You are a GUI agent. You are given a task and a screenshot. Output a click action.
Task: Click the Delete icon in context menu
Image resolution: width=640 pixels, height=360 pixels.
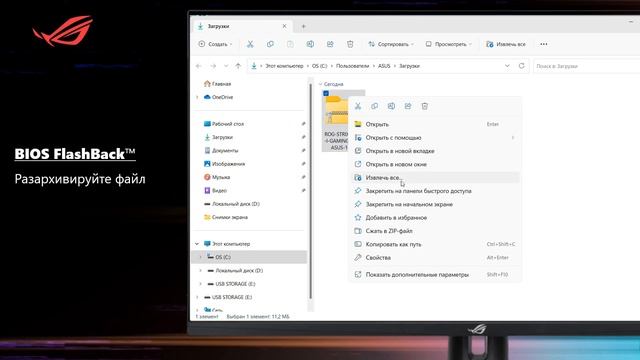tap(424, 106)
